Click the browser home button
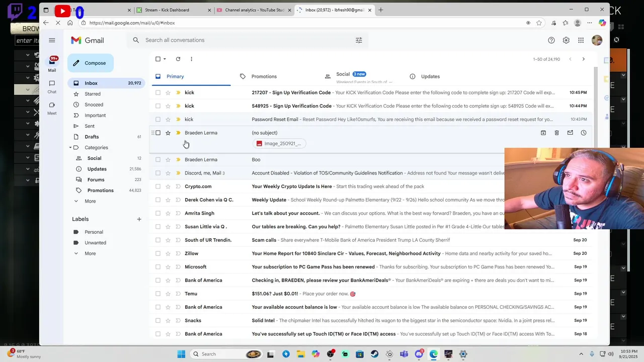644x362 pixels. coord(70,23)
